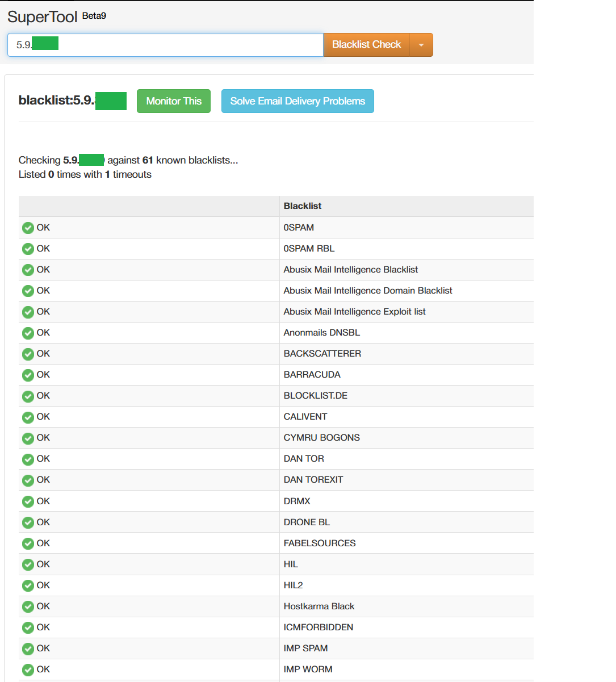Click the OK icon for the DRONE BL row

(28, 522)
